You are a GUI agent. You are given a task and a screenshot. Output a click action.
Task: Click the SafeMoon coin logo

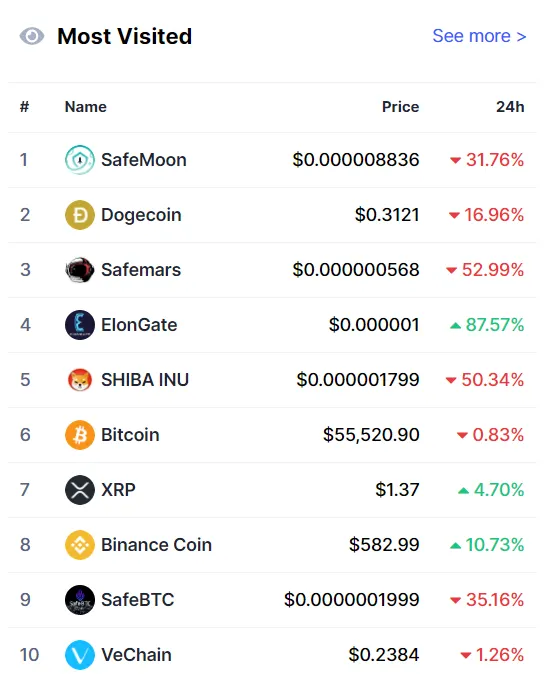click(x=79, y=160)
